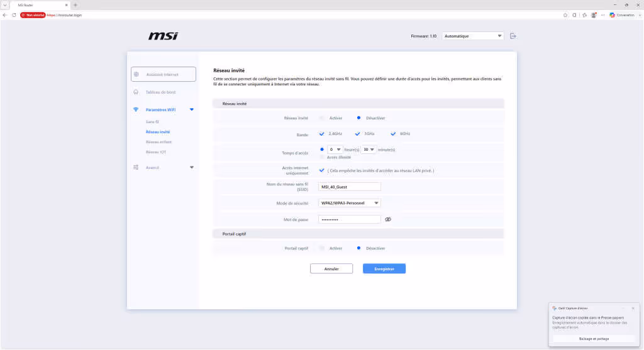The image size is (644, 350).
Task: Open the Mode de sécurité dropdown
Action: (x=350, y=203)
